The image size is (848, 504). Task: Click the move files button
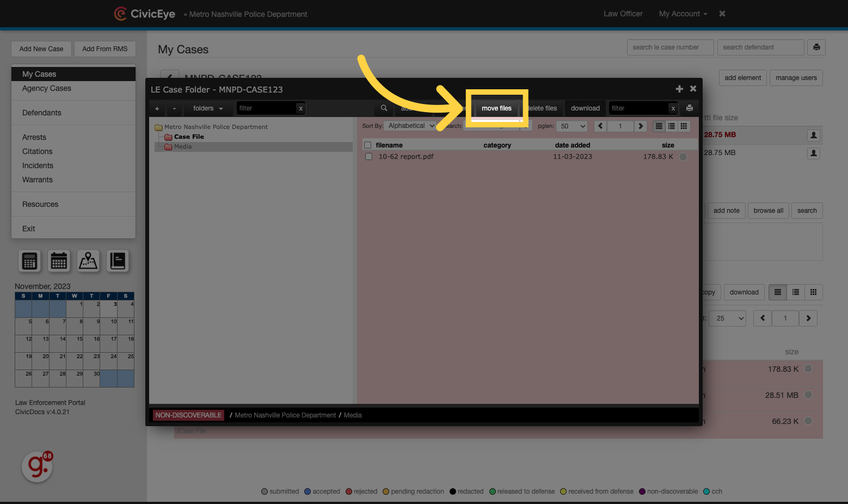click(496, 108)
